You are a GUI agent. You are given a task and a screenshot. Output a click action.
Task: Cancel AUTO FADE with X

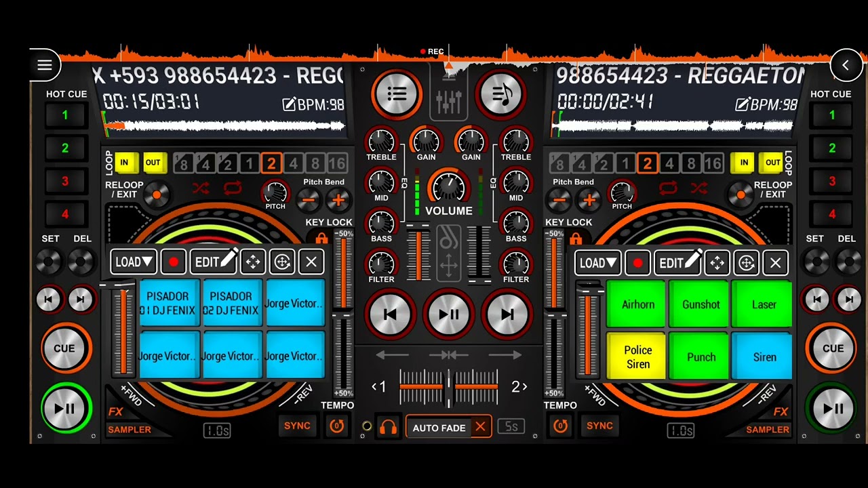480,426
